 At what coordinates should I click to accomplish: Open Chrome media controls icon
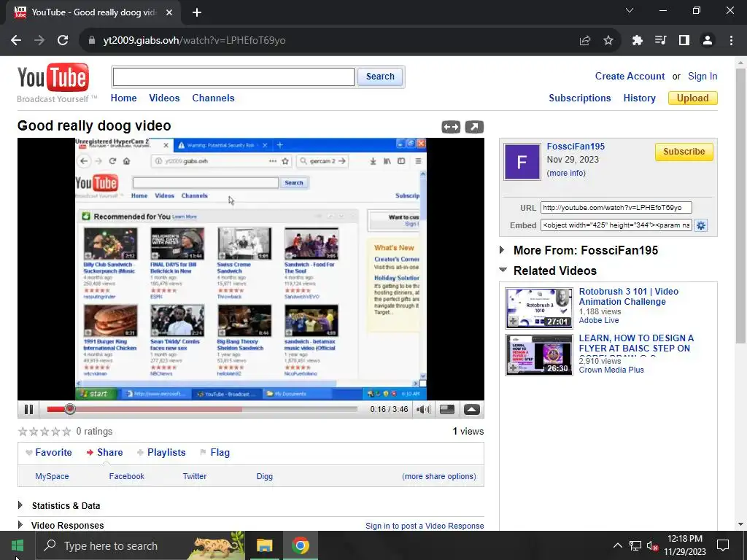661,41
